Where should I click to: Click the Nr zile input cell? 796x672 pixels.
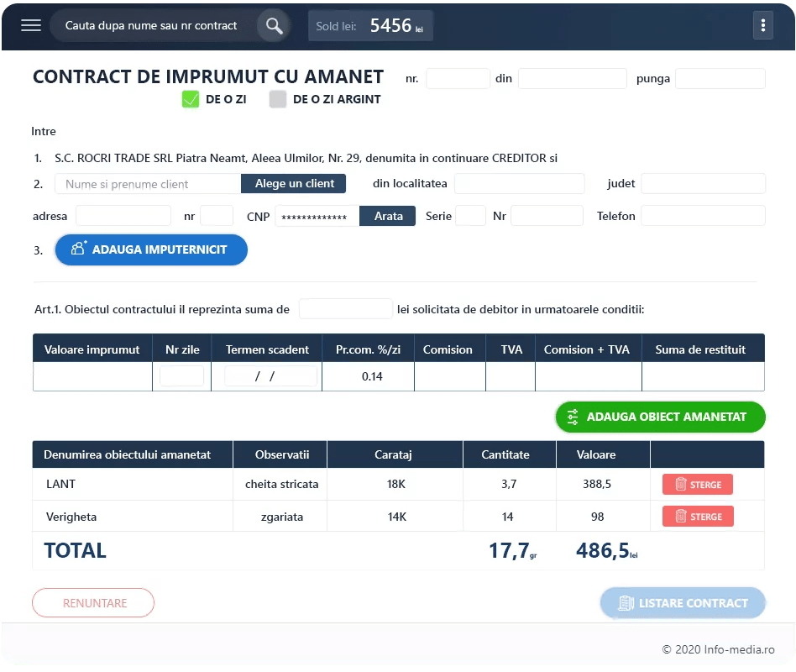point(181,376)
